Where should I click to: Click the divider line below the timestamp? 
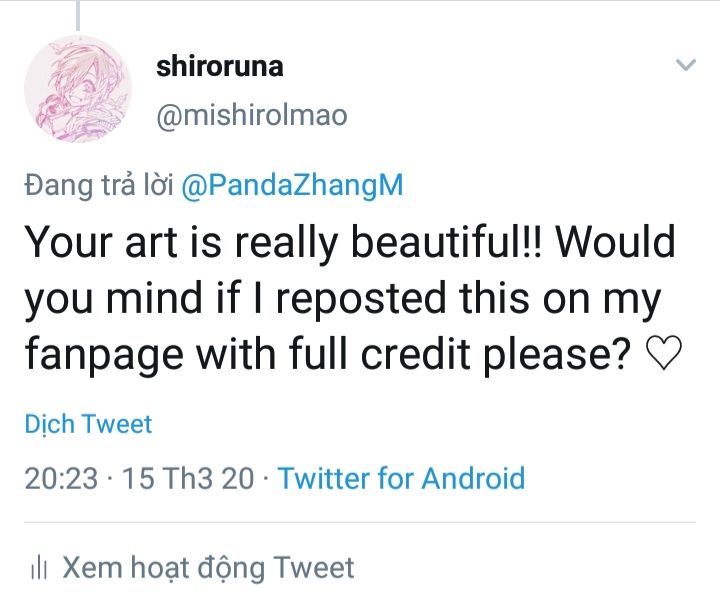[360, 522]
